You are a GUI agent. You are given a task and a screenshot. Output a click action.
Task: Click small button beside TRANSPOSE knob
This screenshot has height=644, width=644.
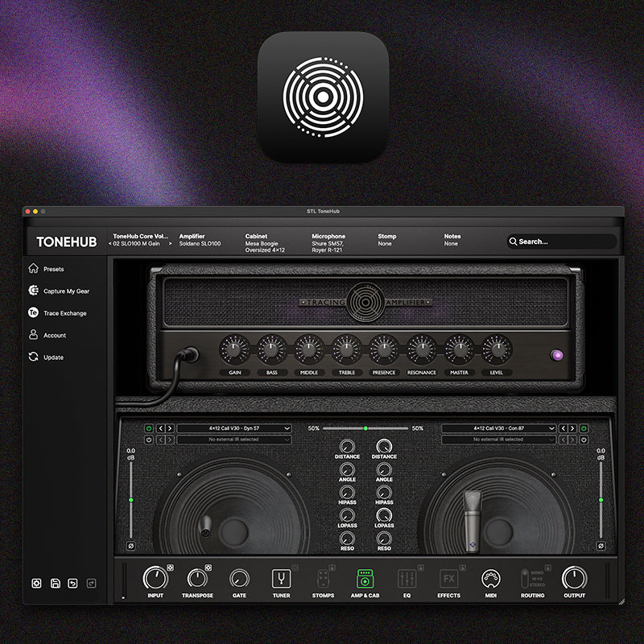[208, 568]
